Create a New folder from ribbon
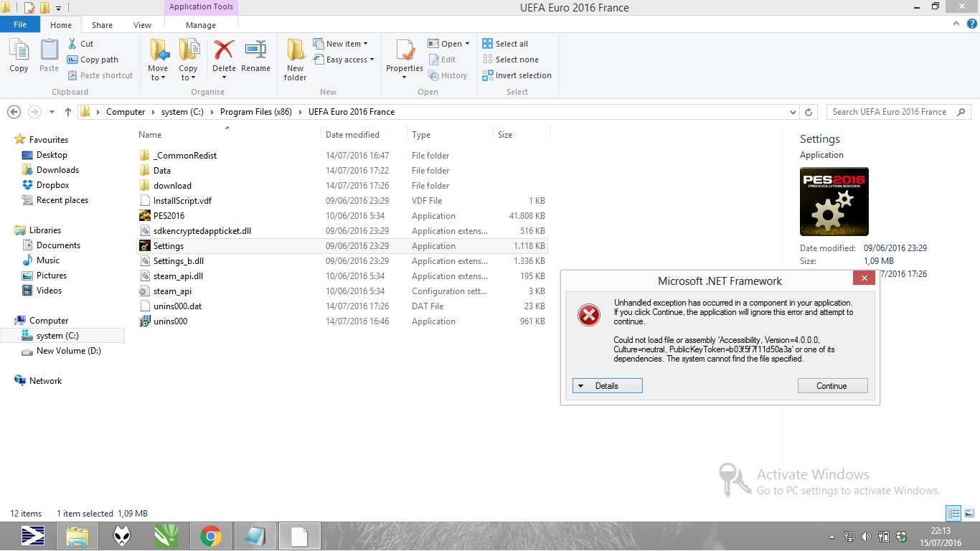This screenshot has width=980, height=551. [x=295, y=60]
